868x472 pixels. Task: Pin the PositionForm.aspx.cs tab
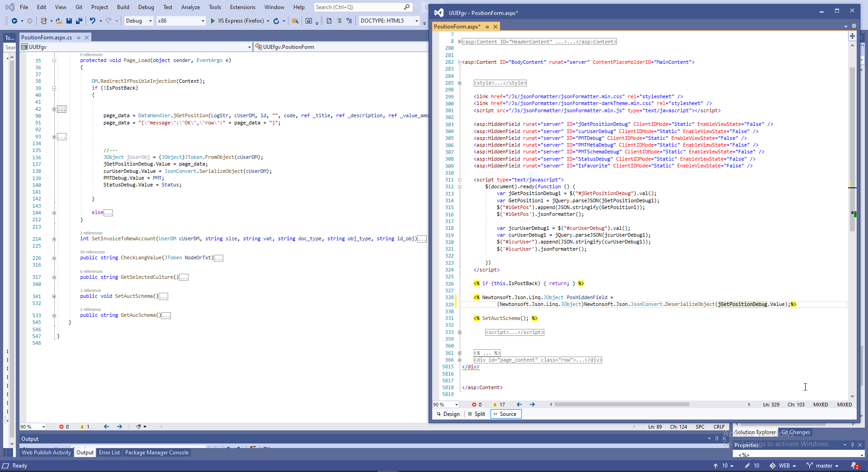click(x=79, y=38)
